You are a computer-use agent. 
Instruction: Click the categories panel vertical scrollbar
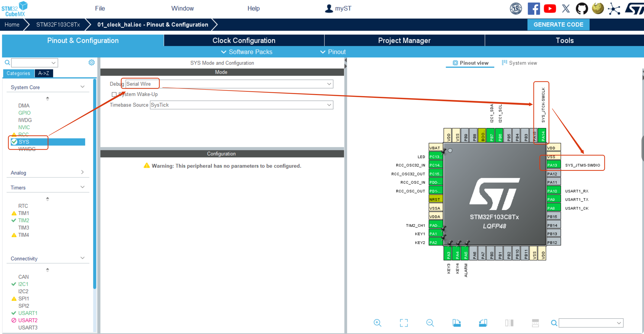click(x=95, y=184)
